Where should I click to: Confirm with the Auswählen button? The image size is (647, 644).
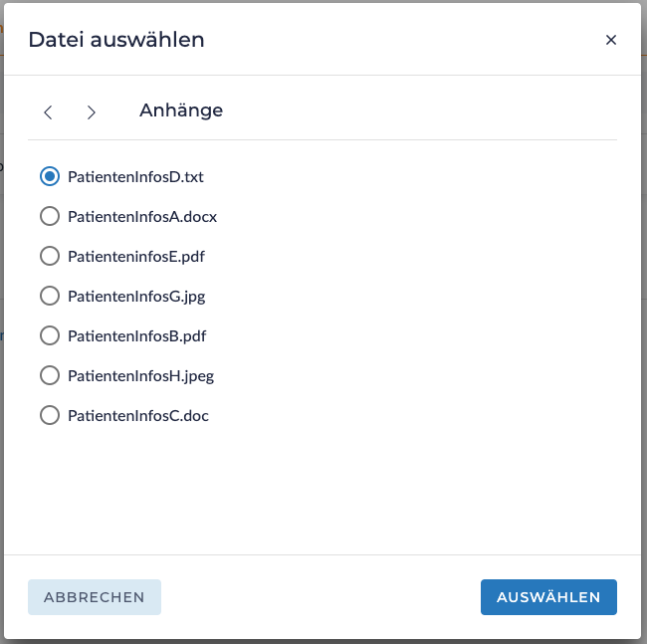pyautogui.click(x=548, y=597)
